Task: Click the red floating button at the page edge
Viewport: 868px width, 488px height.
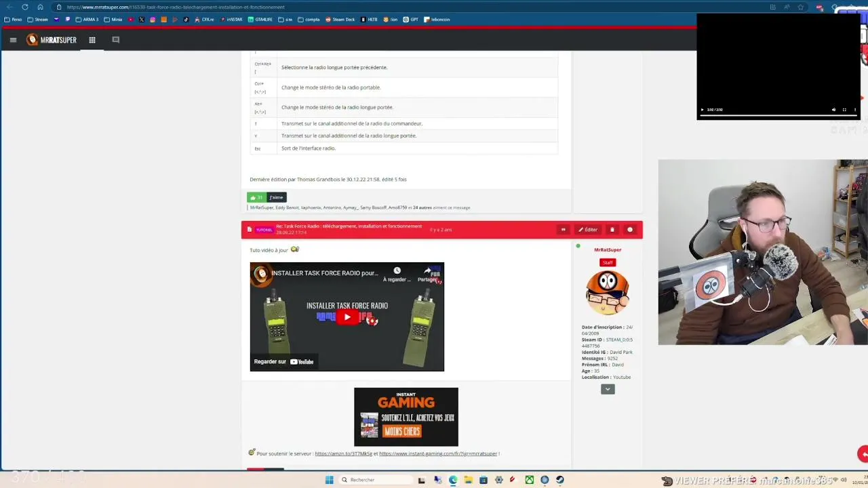Action: (863, 453)
